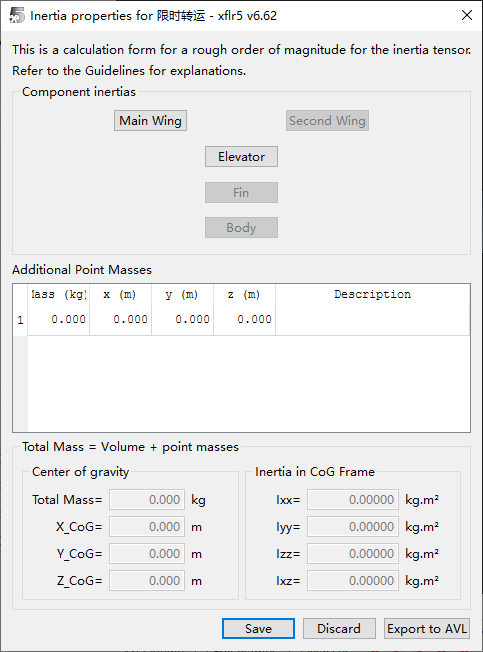
Task: Select Mass cell in point mass row 1
Action: coord(59,319)
